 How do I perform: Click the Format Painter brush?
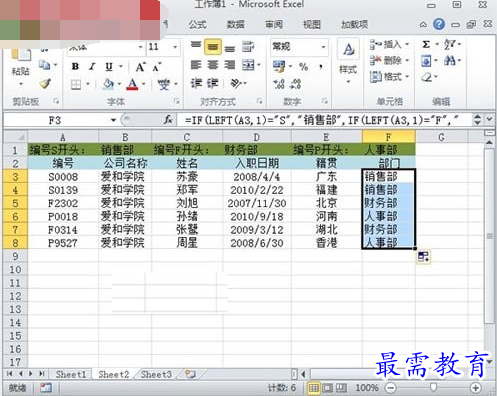point(45,83)
